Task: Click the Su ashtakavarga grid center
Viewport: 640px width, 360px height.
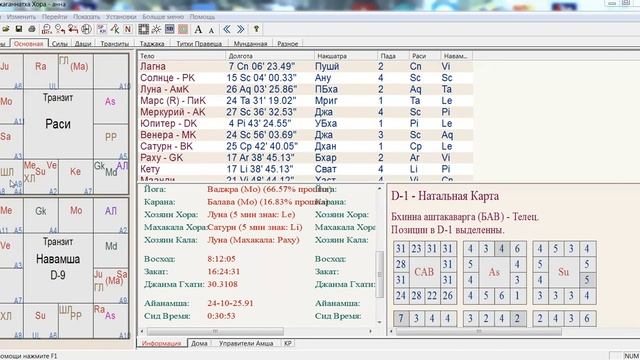Action: click(563, 272)
